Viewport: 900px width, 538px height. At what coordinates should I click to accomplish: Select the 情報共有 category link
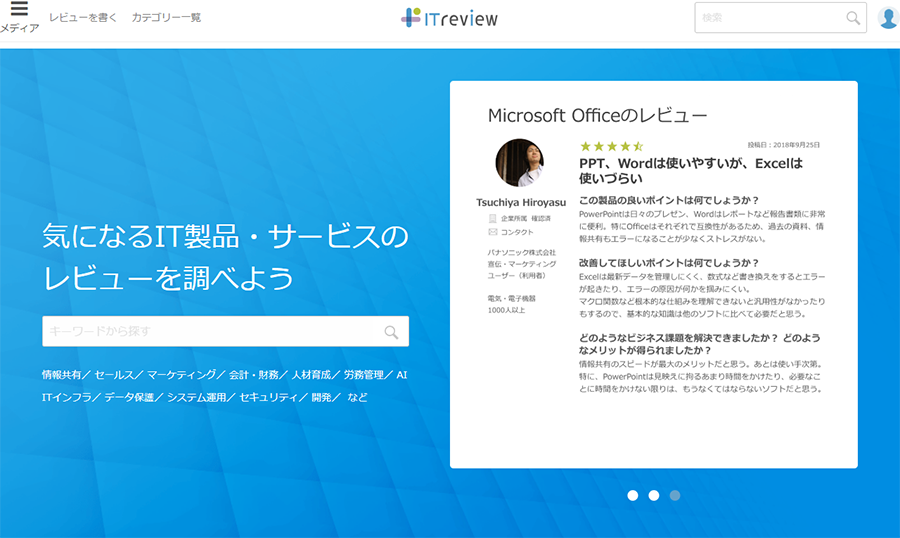pyautogui.click(x=61, y=375)
